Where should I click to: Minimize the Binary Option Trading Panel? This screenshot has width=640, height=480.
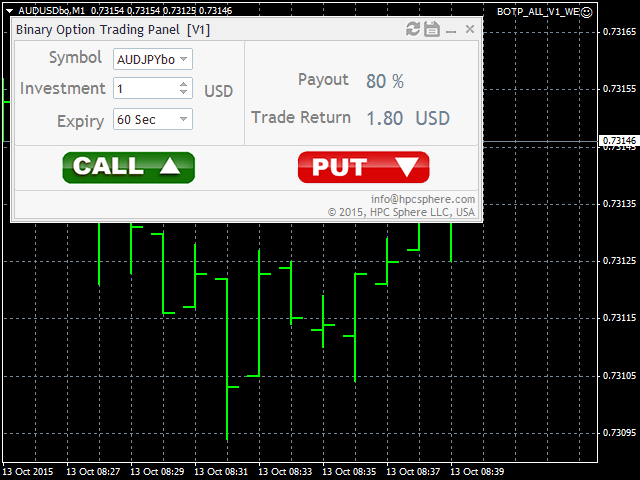[451, 31]
